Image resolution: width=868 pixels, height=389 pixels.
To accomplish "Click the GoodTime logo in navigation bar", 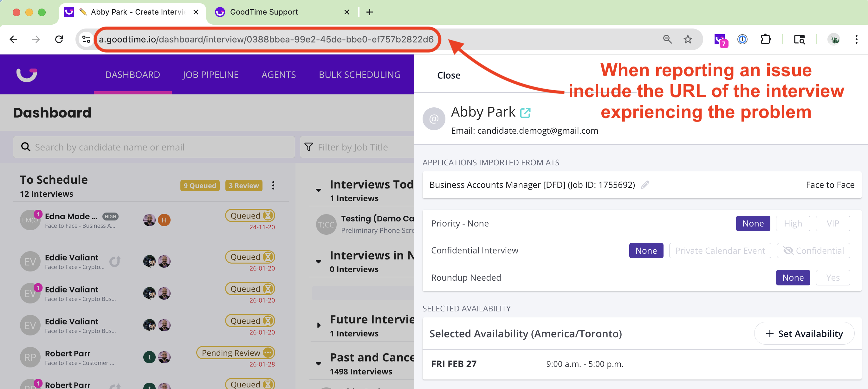I will click(x=27, y=74).
